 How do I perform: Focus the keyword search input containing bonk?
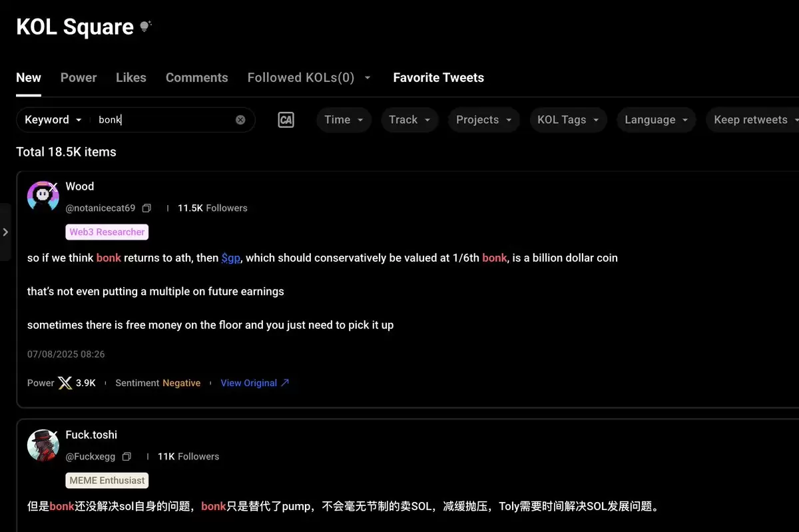163,120
